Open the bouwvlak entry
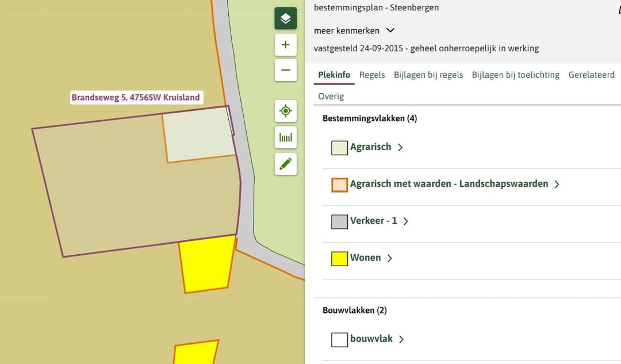The width and height of the screenshot is (621, 364). point(371,339)
